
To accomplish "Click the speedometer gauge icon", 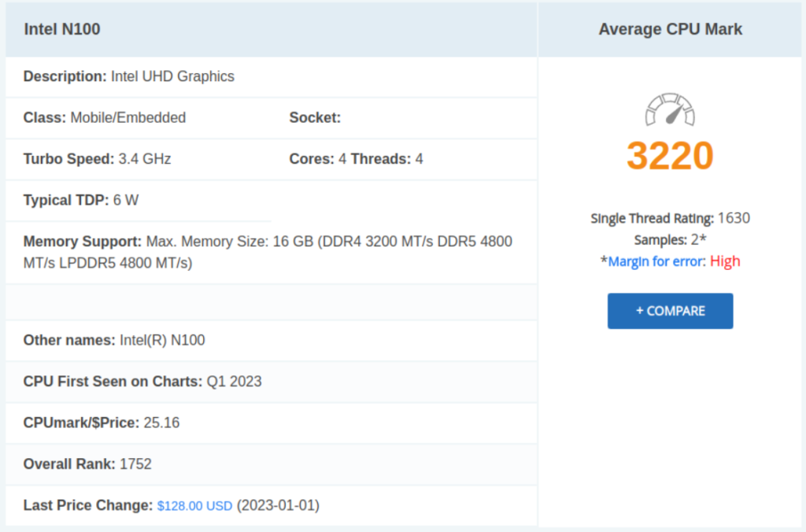I will (x=670, y=109).
